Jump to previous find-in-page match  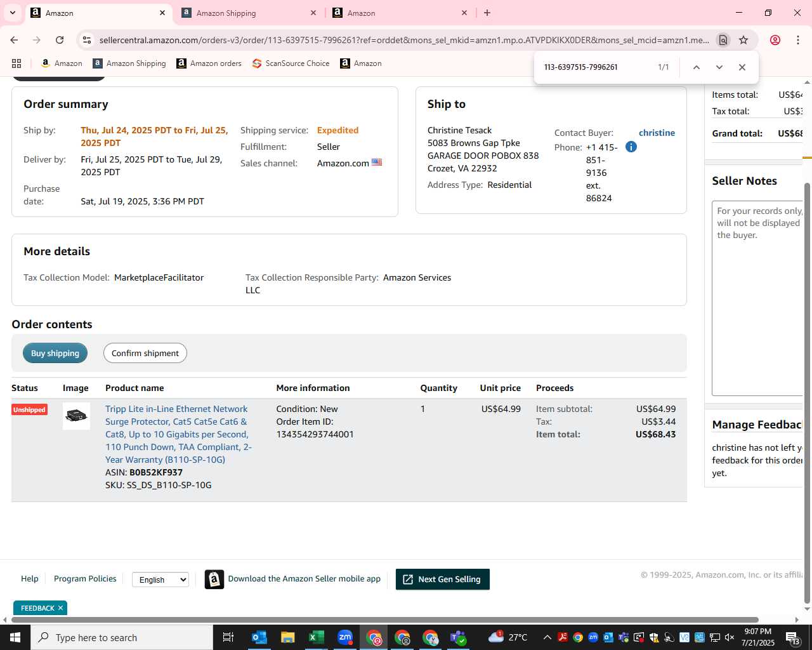point(696,67)
